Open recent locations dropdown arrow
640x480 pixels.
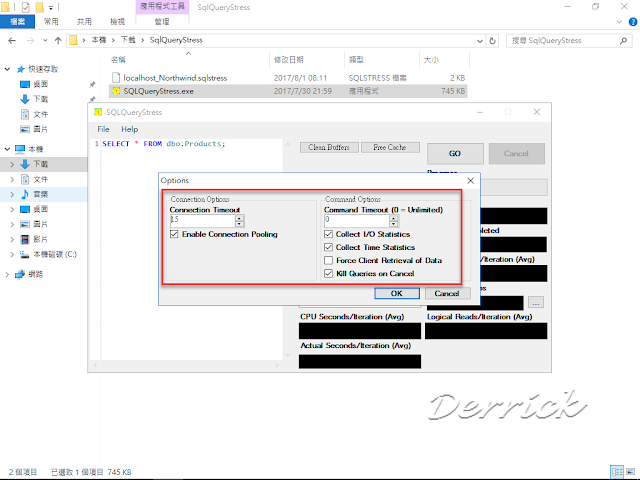(x=45, y=40)
